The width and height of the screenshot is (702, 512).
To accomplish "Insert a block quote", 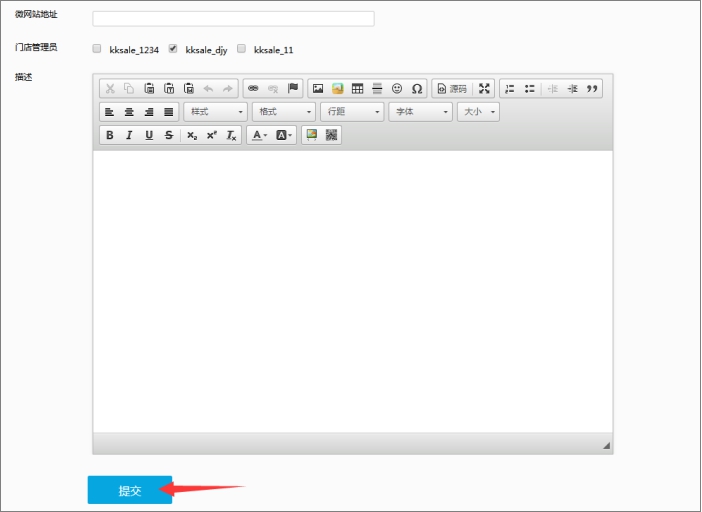I will point(592,89).
